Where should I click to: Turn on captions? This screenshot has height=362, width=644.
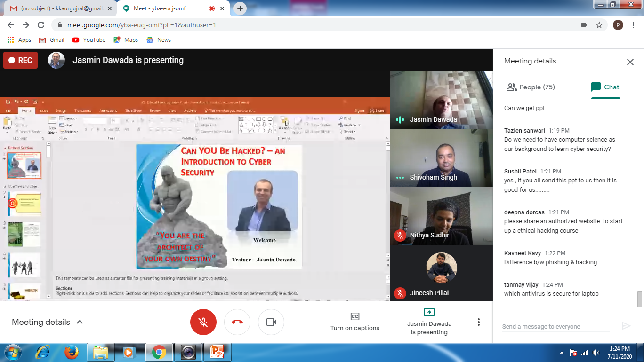(354, 322)
